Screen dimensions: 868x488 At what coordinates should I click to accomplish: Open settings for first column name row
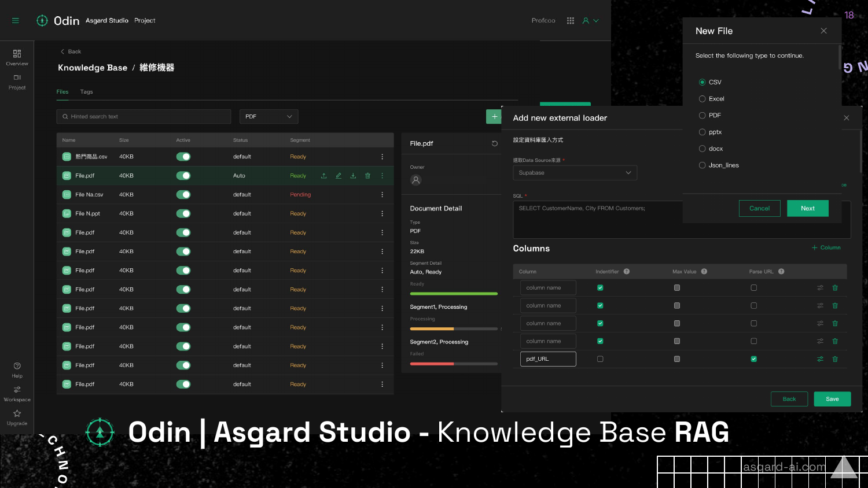click(x=820, y=288)
